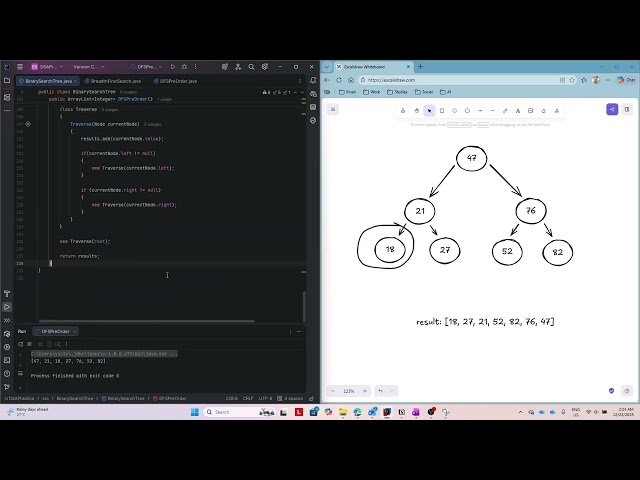Image resolution: width=640 pixels, height=480 pixels.
Task: Reload the Excalidraw browser page
Action: click(x=339, y=80)
